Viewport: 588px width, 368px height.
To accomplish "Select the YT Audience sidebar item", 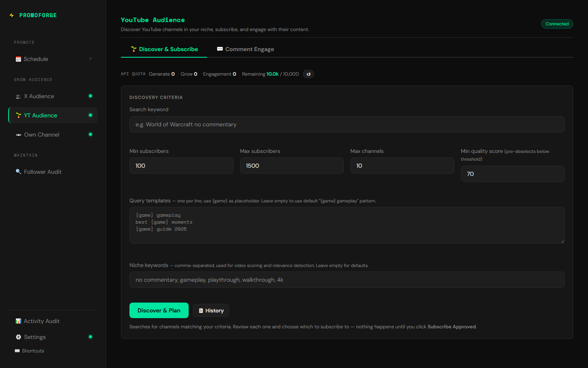I will click(53, 115).
